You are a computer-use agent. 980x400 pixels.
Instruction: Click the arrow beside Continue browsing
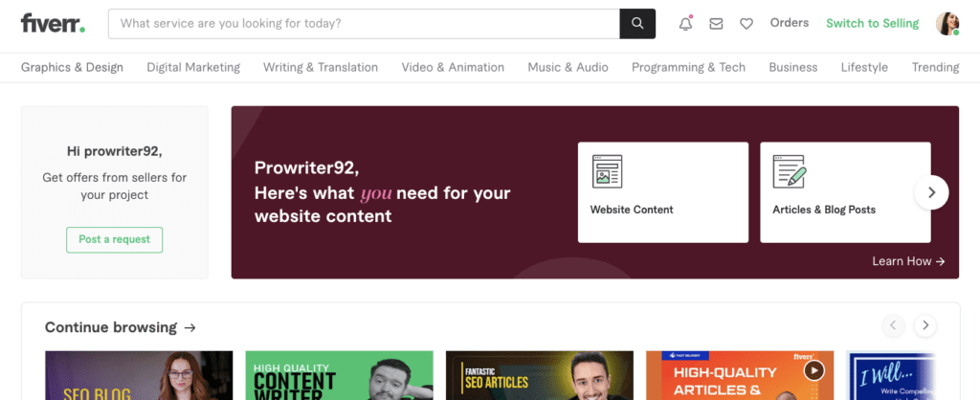pyautogui.click(x=190, y=327)
